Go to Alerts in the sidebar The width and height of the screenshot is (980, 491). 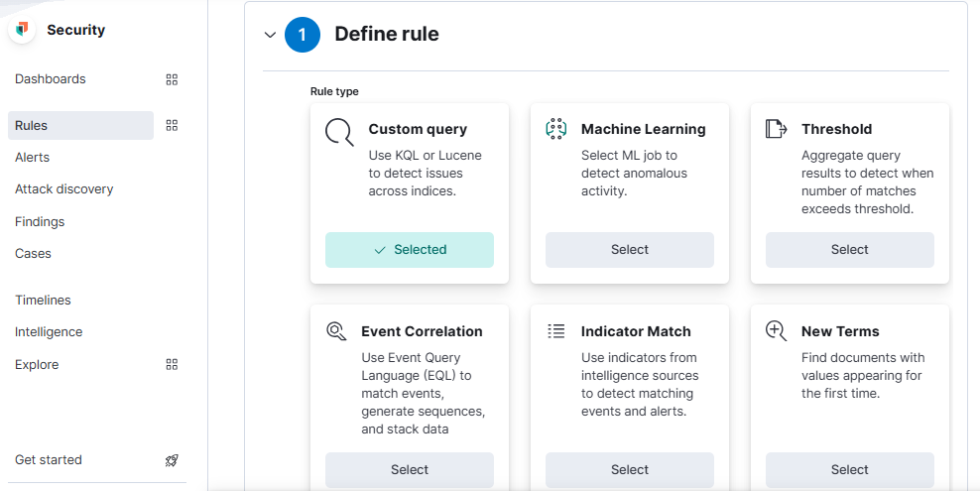[33, 158]
